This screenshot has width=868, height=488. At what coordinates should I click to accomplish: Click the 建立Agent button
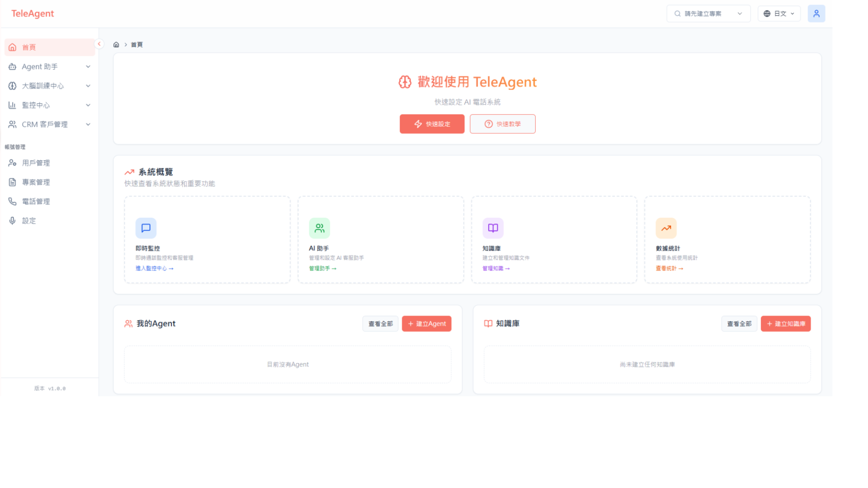click(427, 324)
